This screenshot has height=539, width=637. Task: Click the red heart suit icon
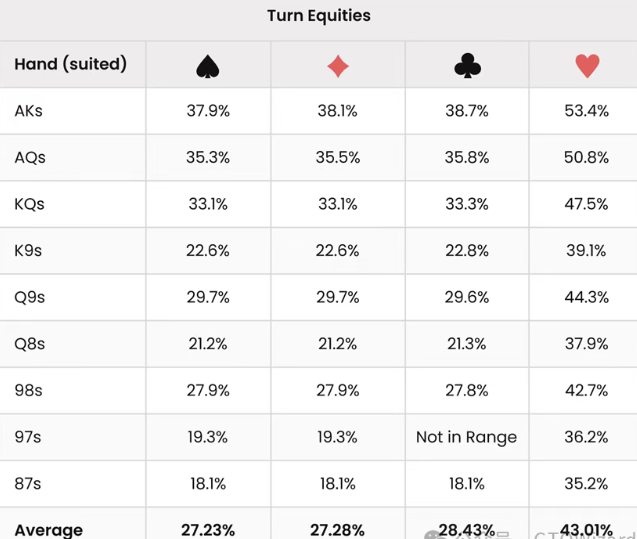point(587,66)
